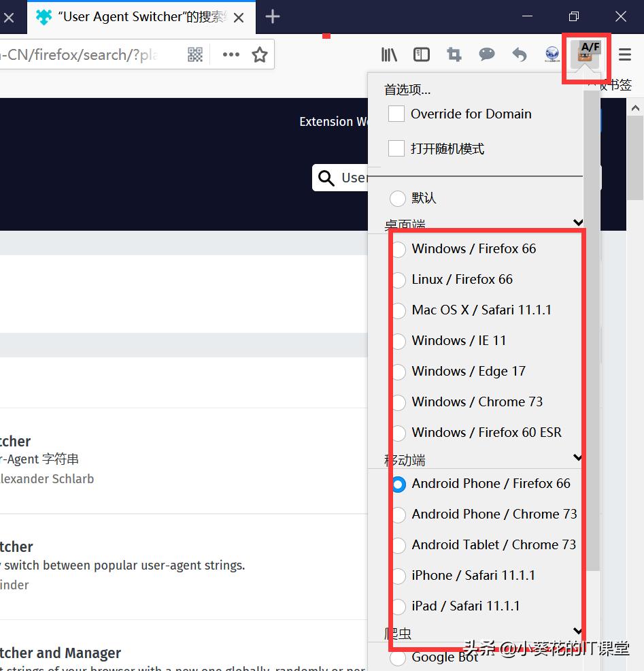Select the Google Bot crawler option
644x671 pixels.
pyautogui.click(x=398, y=658)
